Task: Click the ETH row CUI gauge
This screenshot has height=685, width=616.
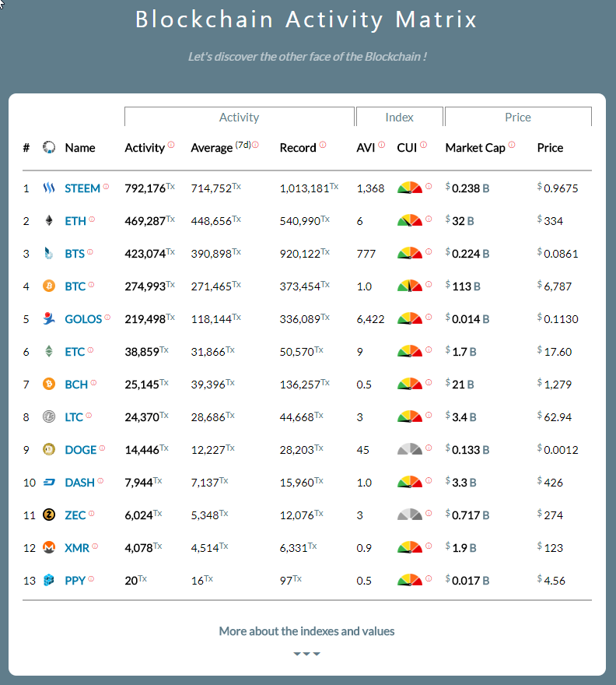Action: [x=410, y=220]
